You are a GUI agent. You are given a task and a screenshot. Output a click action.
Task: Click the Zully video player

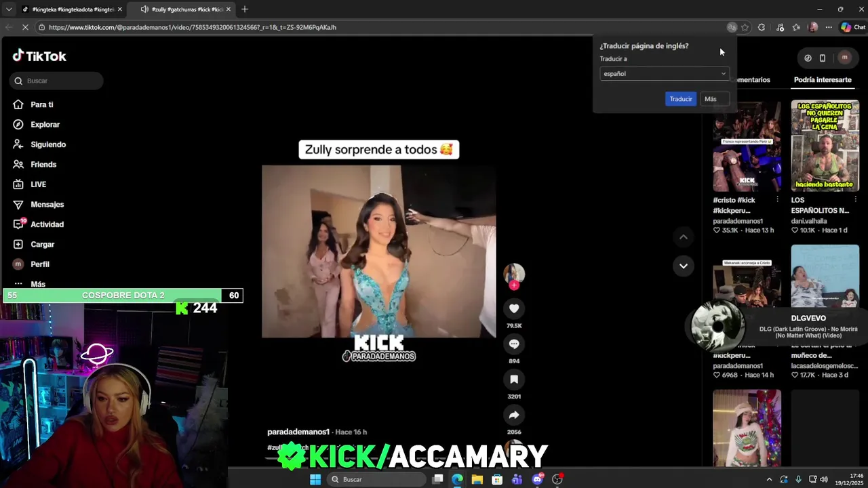(379, 251)
